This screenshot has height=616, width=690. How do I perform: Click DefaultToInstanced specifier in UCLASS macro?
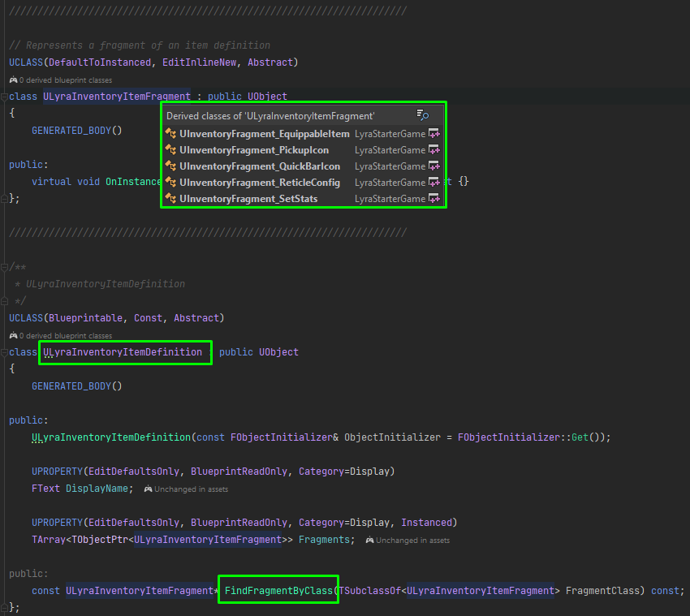(100, 62)
